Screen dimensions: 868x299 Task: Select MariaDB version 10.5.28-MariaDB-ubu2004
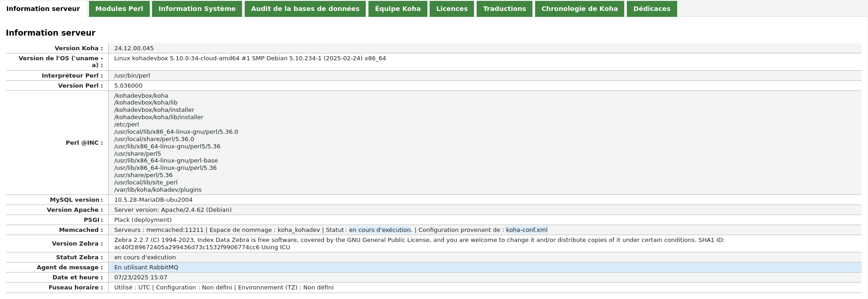click(153, 200)
